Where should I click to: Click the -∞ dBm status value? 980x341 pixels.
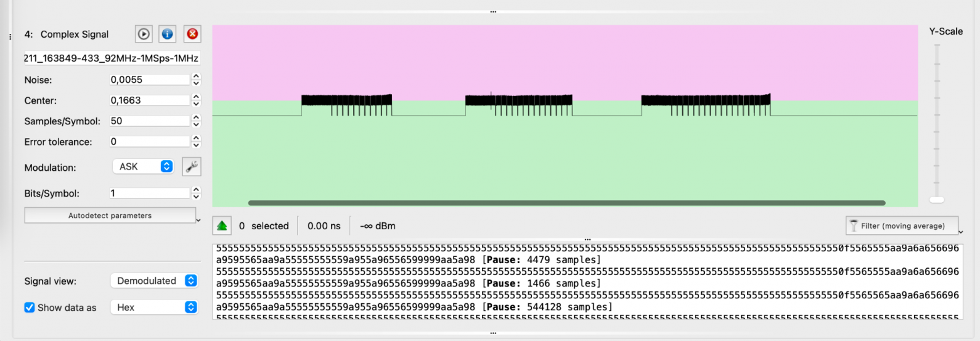coord(378,226)
